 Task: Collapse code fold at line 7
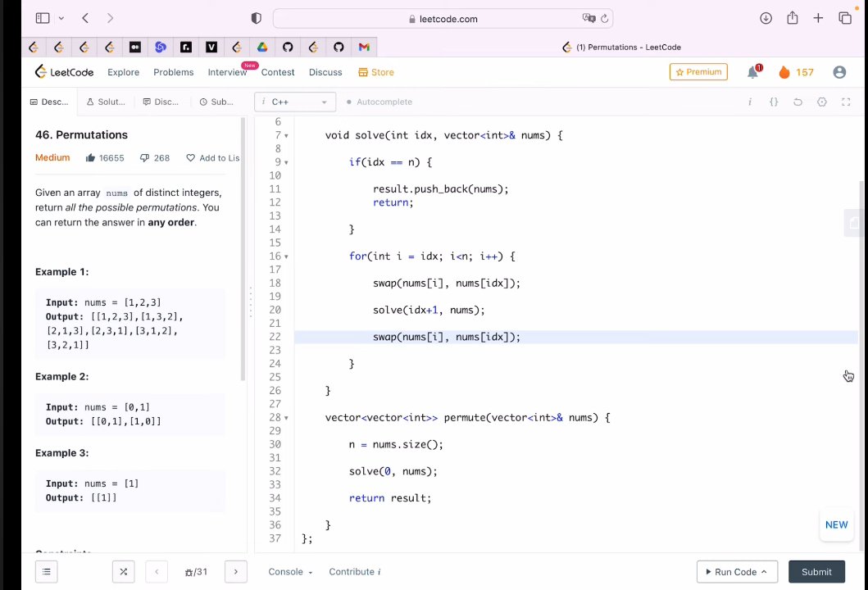click(x=286, y=135)
